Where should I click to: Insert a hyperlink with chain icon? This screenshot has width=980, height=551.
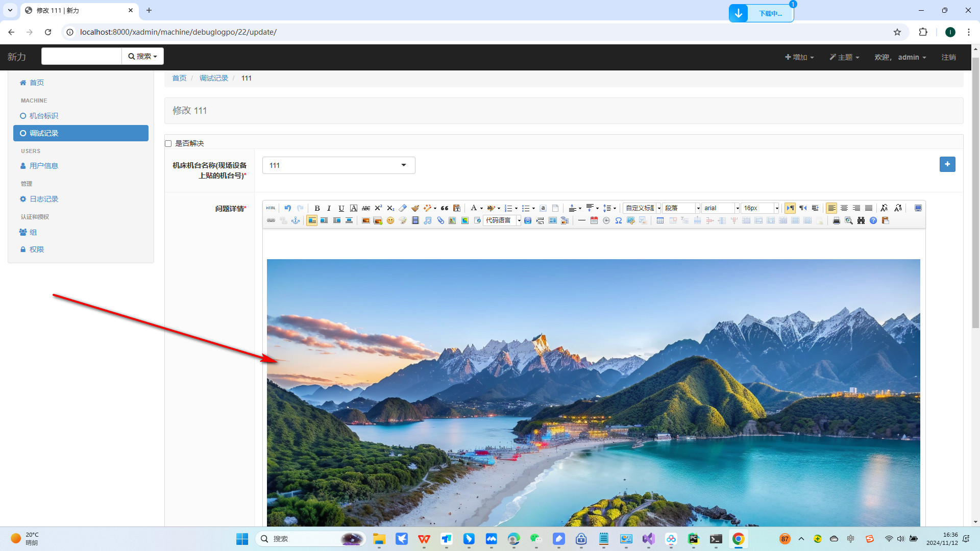pos(271,220)
